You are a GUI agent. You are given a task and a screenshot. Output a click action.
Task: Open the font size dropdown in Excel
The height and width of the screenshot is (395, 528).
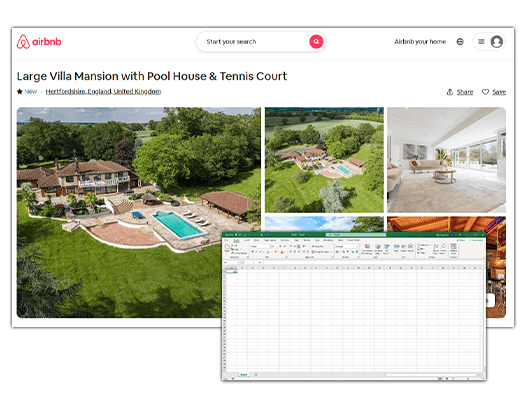pyautogui.click(x=277, y=246)
